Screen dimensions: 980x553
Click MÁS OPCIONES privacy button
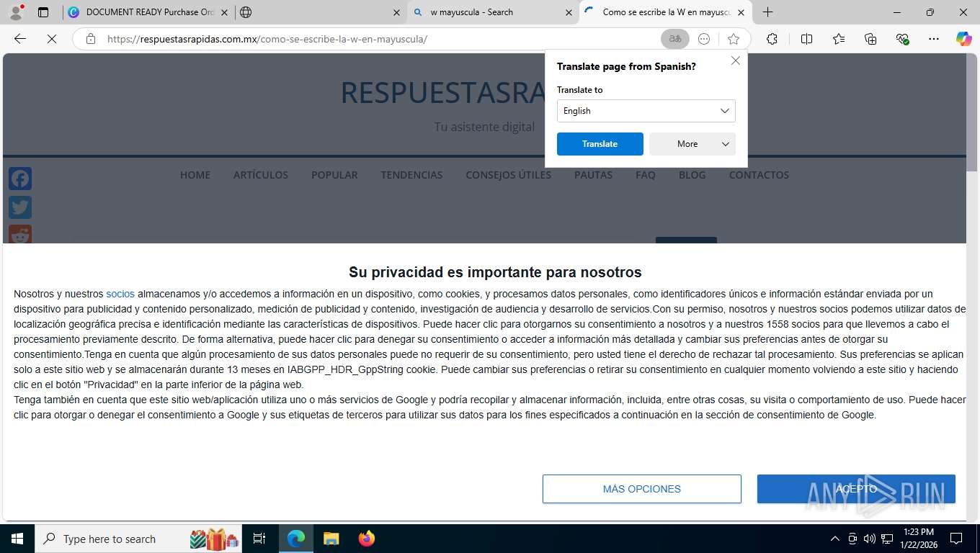641,489
